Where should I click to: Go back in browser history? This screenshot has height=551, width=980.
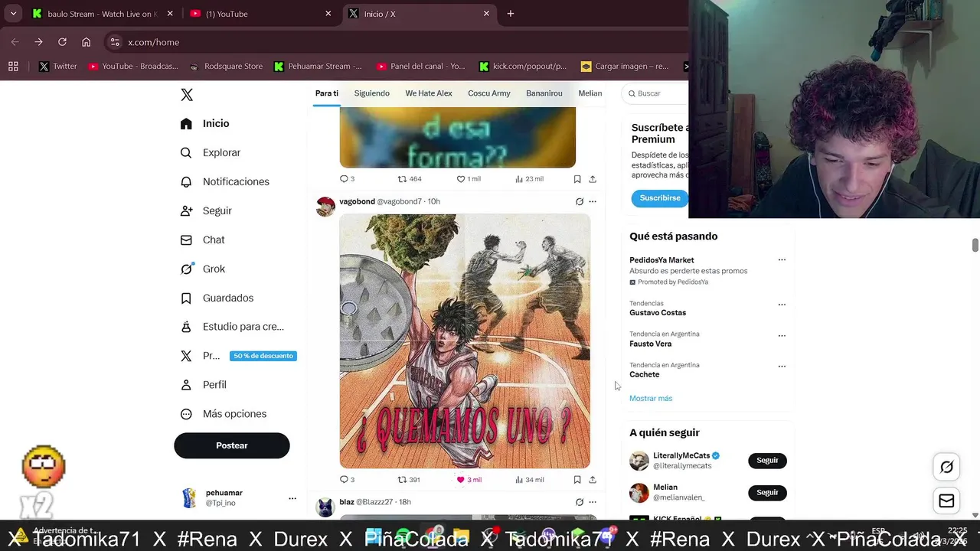[x=15, y=42]
